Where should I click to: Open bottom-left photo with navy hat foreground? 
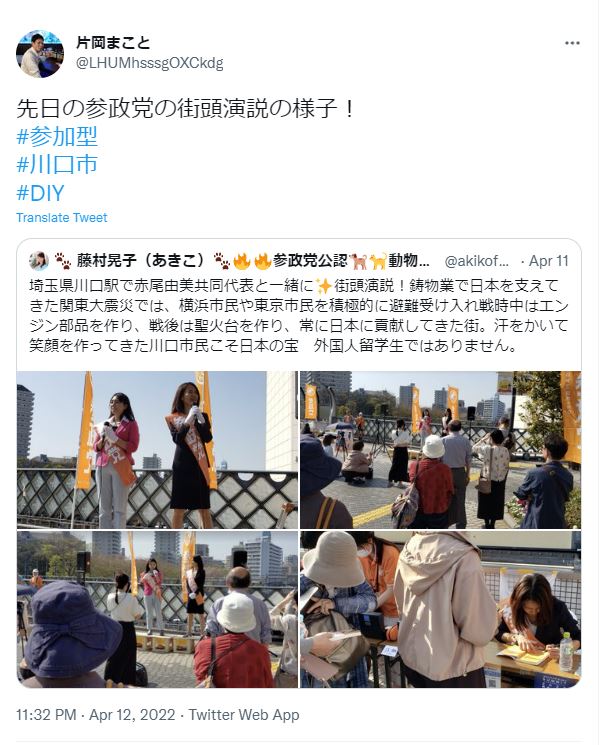(x=157, y=609)
